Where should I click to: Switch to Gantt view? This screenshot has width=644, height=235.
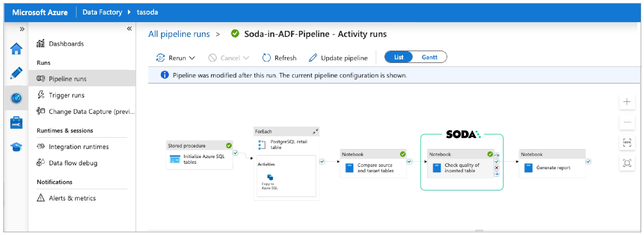(x=429, y=57)
